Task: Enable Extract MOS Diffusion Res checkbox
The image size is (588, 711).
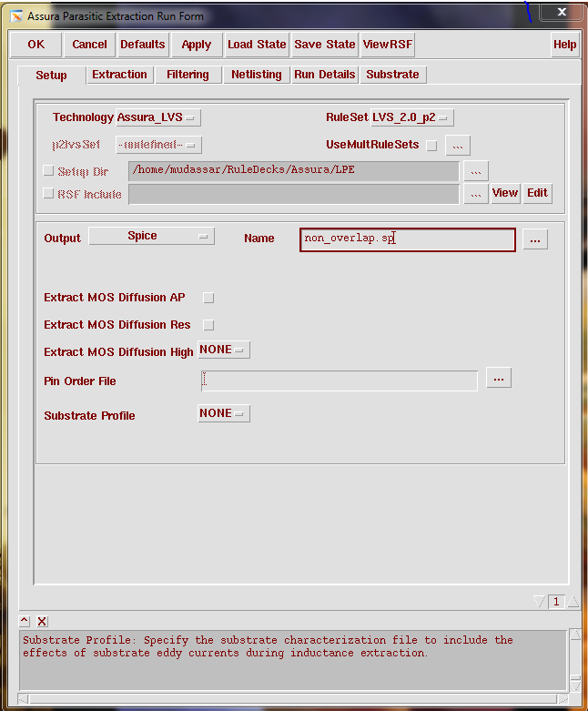Action: (x=208, y=325)
